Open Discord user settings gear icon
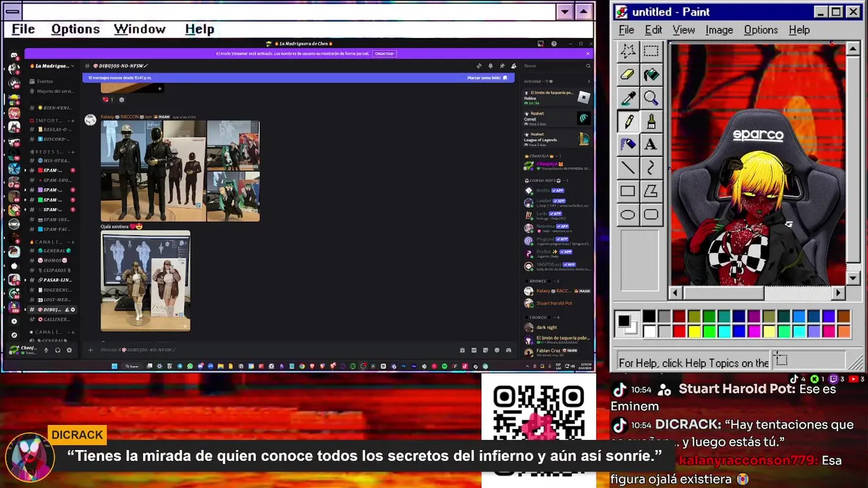Viewport: 868px width, 488px height. 69,350
